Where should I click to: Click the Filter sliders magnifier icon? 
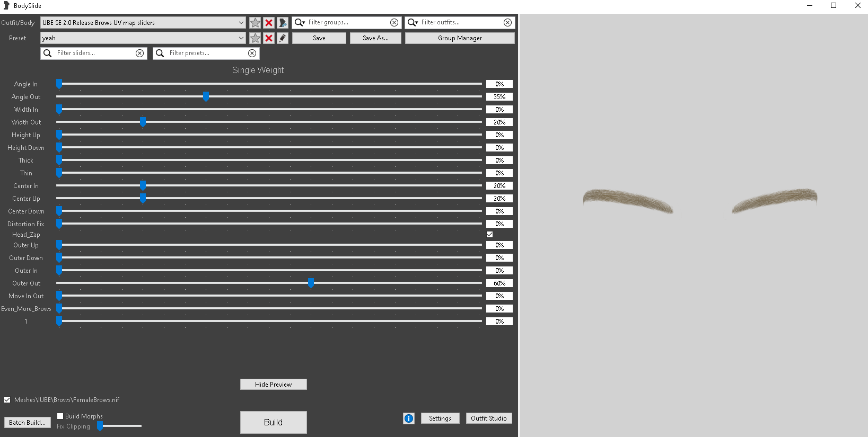click(x=48, y=53)
